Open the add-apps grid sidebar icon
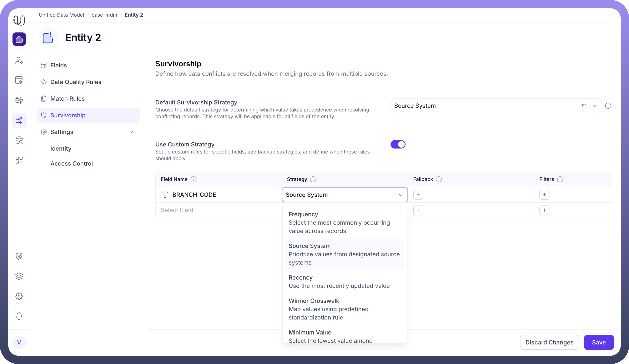This screenshot has height=364, width=629. (x=19, y=160)
